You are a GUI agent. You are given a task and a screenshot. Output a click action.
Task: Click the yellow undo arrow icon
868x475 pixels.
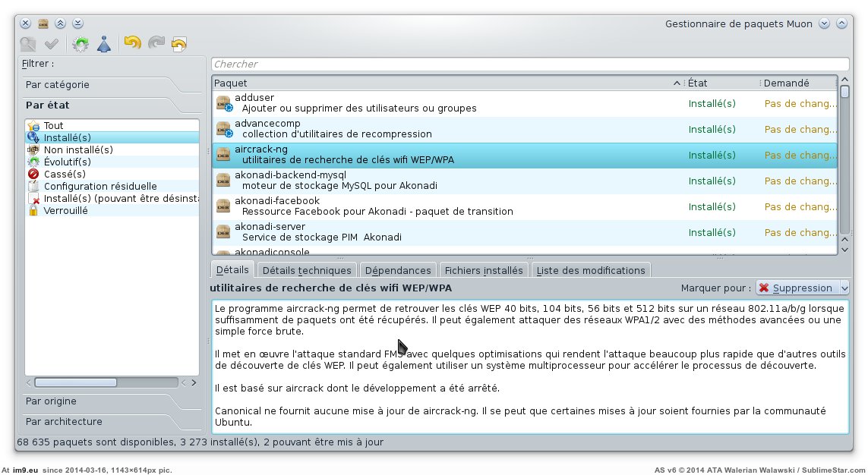coord(132,44)
